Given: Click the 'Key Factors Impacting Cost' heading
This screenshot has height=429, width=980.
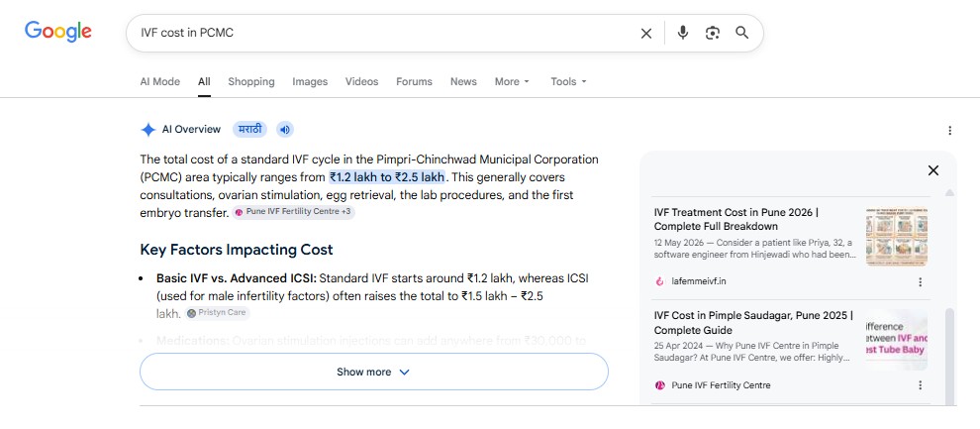Looking at the screenshot, I should [237, 250].
